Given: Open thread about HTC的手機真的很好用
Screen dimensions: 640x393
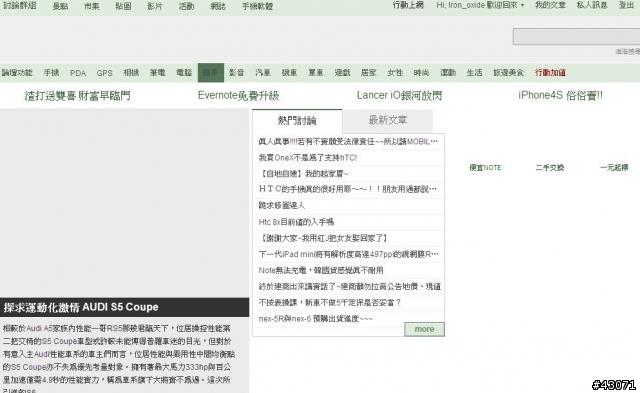Looking at the screenshot, I should tap(348, 189).
